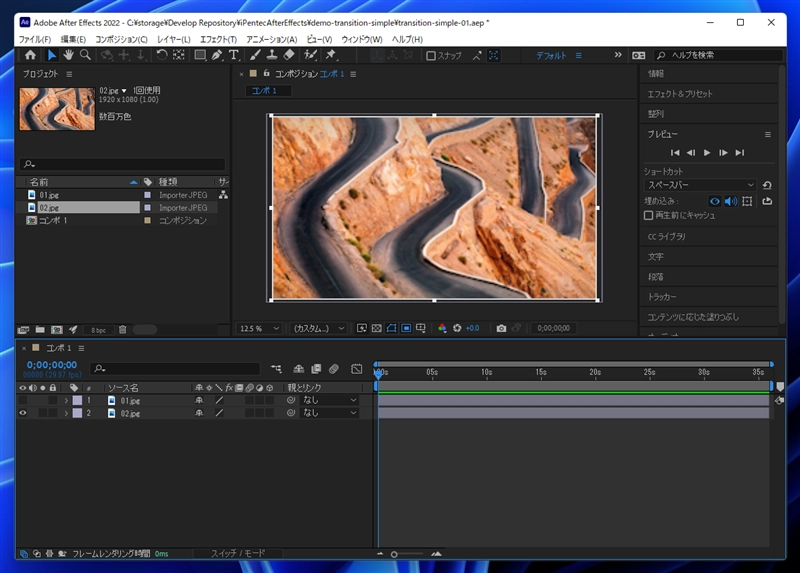The height and width of the screenshot is (573, 800).
Task: Click the Play button in preview panel
Action: pyautogui.click(x=707, y=153)
